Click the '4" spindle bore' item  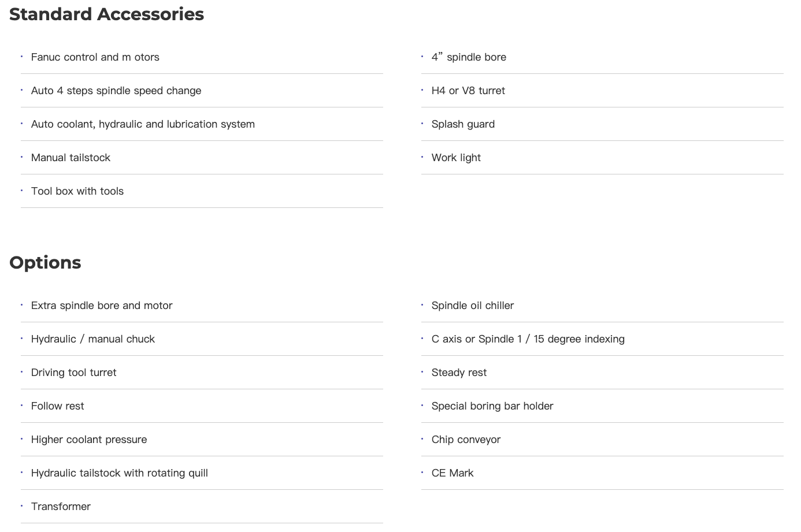pos(469,57)
